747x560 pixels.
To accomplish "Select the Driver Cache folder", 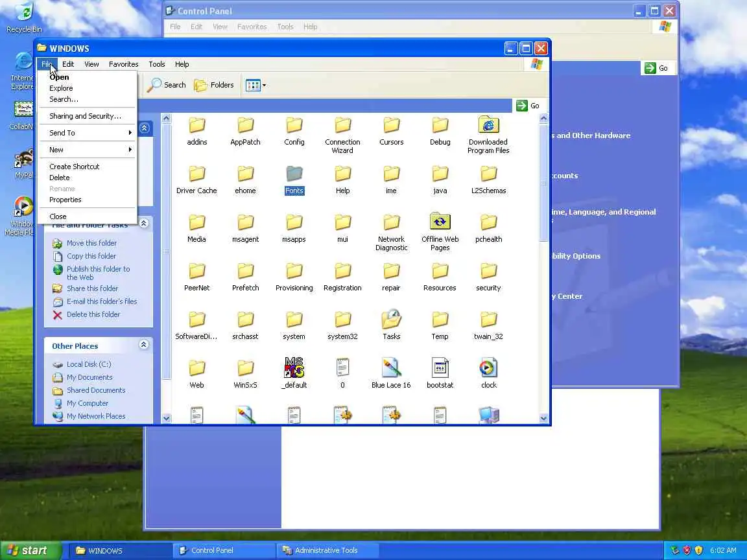I will tap(196, 180).
